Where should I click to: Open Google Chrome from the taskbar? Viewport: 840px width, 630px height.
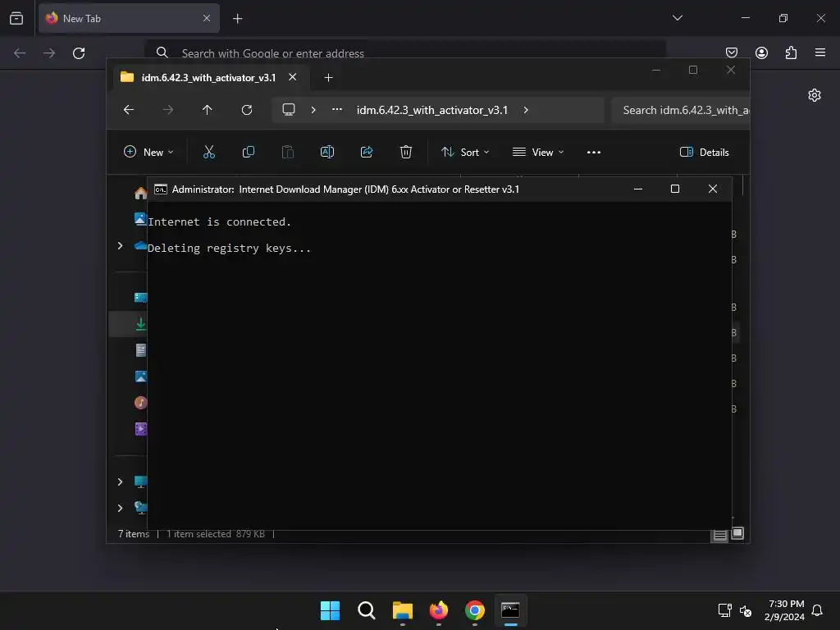pos(475,610)
